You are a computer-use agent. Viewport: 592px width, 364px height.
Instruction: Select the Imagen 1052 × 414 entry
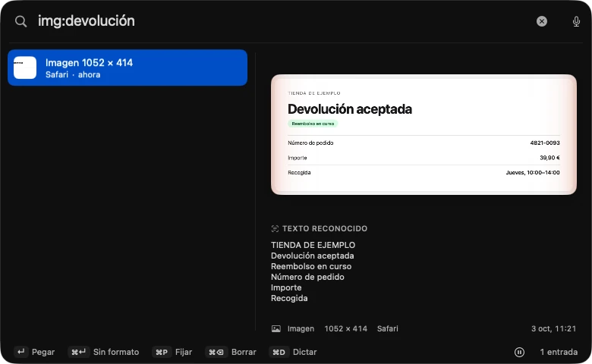click(x=128, y=67)
